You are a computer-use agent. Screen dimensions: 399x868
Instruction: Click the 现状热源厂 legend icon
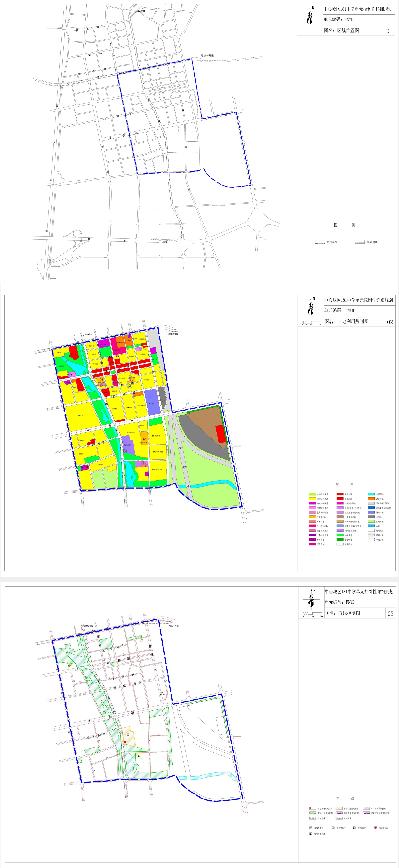(354, 828)
